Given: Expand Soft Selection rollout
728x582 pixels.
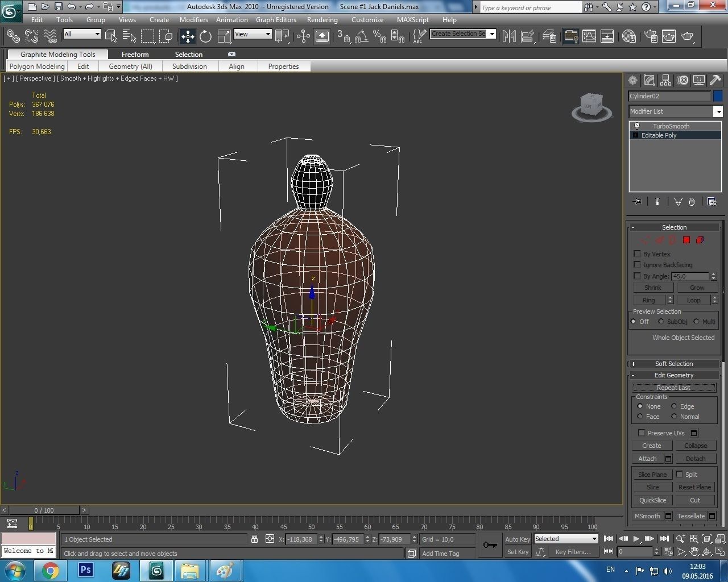Looking at the screenshot, I should [x=674, y=364].
